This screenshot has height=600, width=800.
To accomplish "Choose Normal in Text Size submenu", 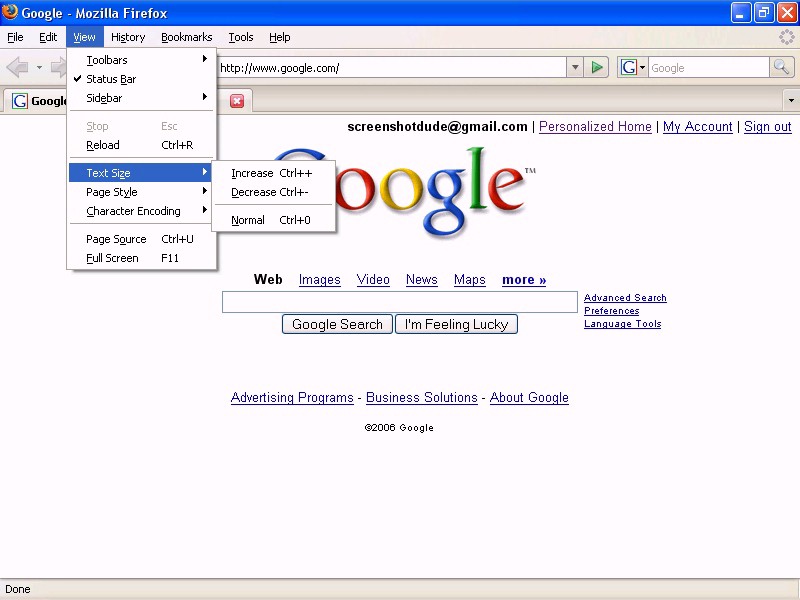I will coord(273,220).
